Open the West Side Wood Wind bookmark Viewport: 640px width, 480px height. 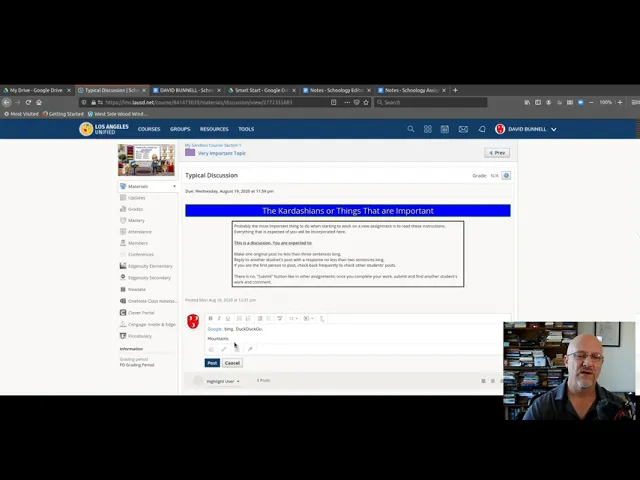coord(118,114)
